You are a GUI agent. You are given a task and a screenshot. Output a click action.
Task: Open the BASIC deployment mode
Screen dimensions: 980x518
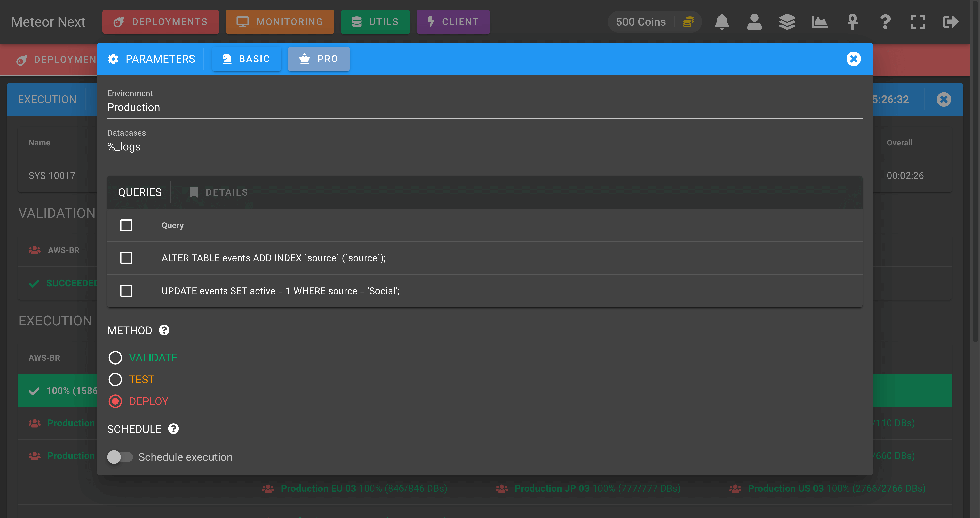tap(247, 59)
